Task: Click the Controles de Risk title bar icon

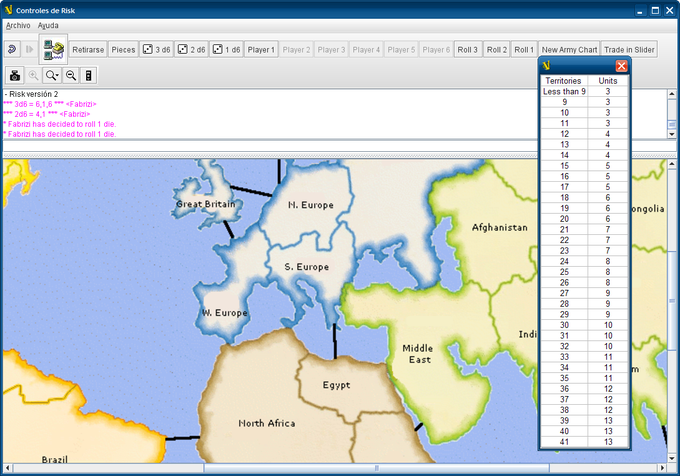Action: pyautogui.click(x=8, y=10)
